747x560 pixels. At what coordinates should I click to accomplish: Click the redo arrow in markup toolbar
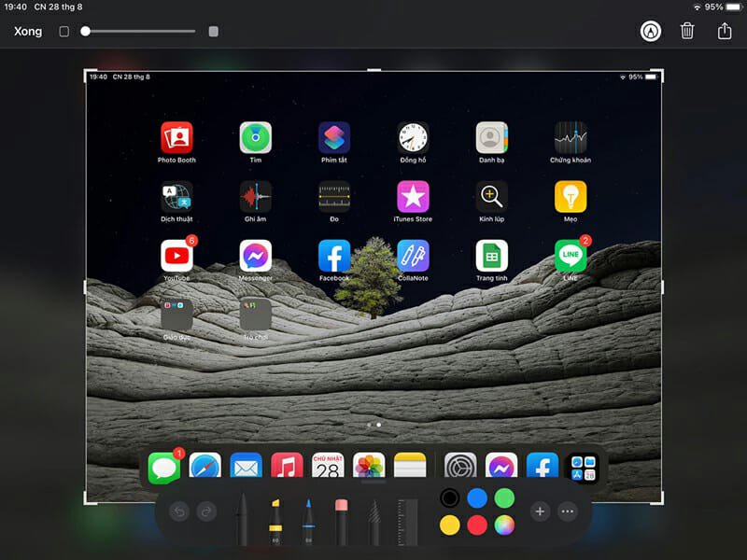pos(205,511)
